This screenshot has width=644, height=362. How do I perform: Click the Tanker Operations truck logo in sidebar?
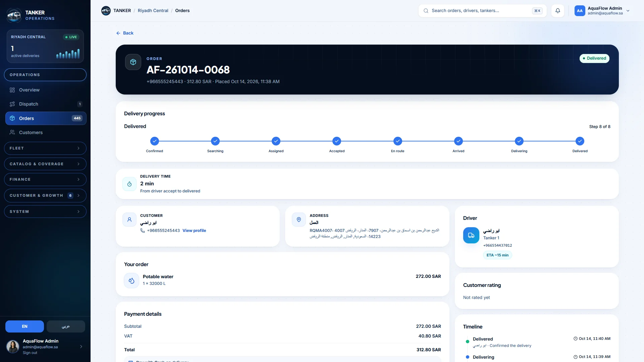click(x=14, y=15)
